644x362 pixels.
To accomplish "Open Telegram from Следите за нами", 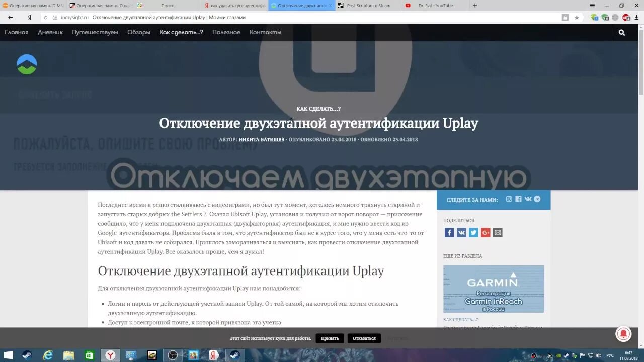I will pyautogui.click(x=537, y=199).
